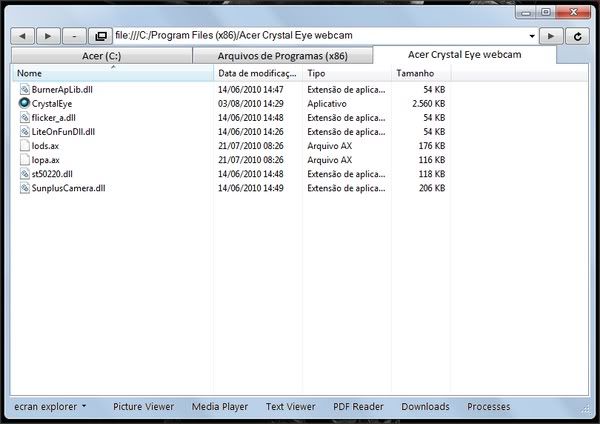The image size is (600, 424).
Task: Close the explorer window
Action: click(x=573, y=13)
